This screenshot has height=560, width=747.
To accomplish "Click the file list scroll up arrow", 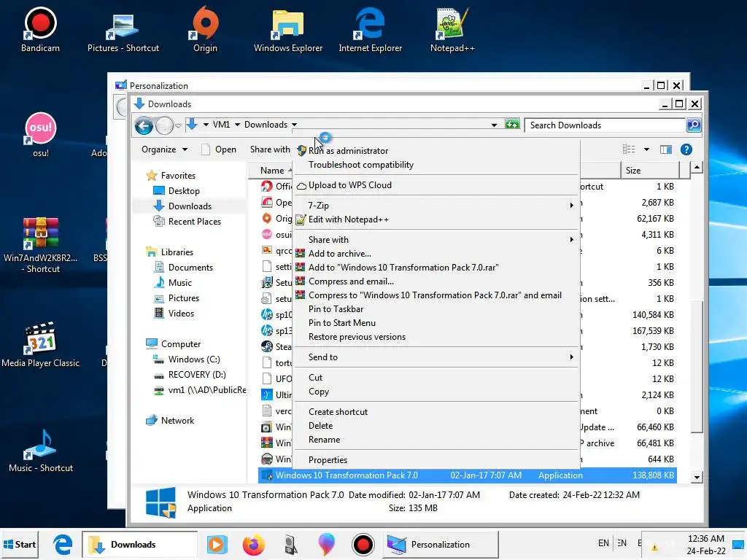I will [x=697, y=168].
